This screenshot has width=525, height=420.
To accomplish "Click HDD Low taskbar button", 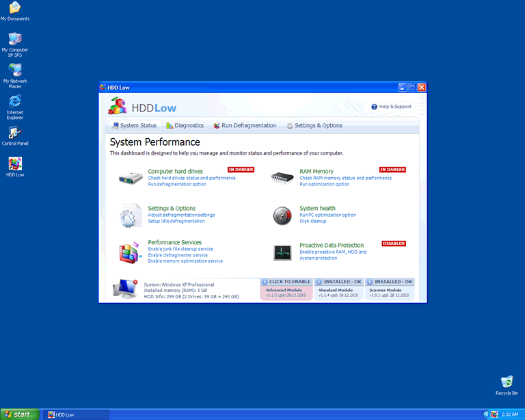I will point(76,415).
